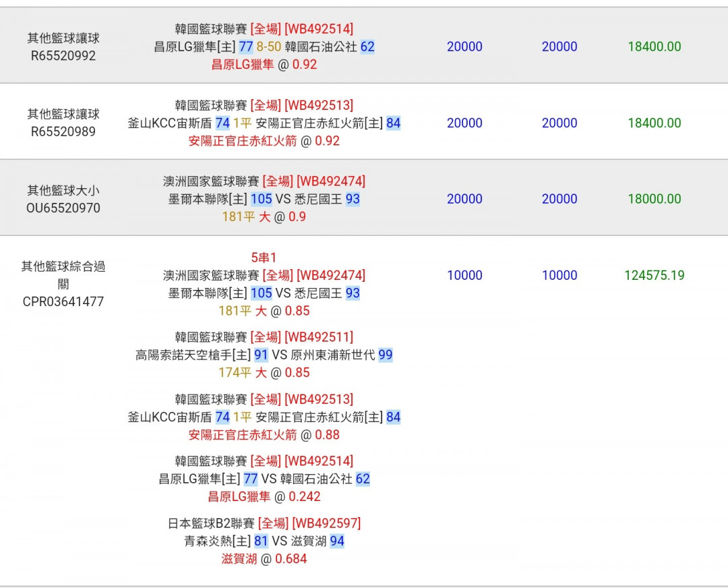Select parlay bet ID CPR03641477

[x=63, y=302]
